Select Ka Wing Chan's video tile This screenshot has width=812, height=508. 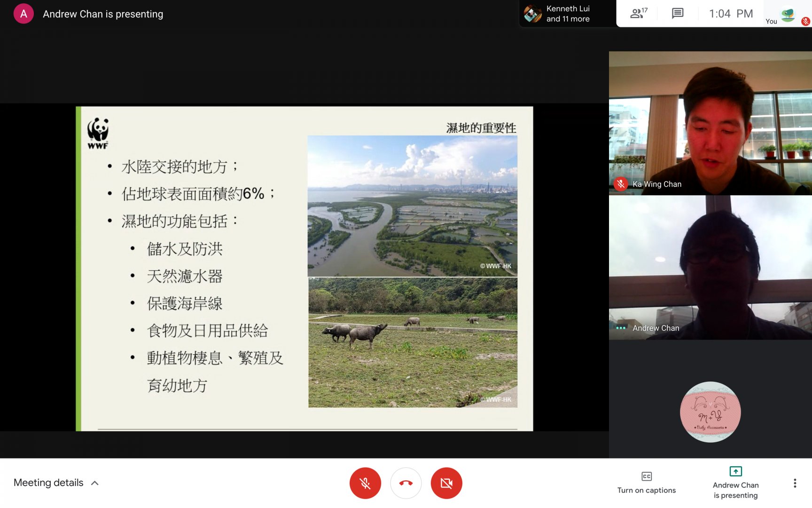pos(710,123)
